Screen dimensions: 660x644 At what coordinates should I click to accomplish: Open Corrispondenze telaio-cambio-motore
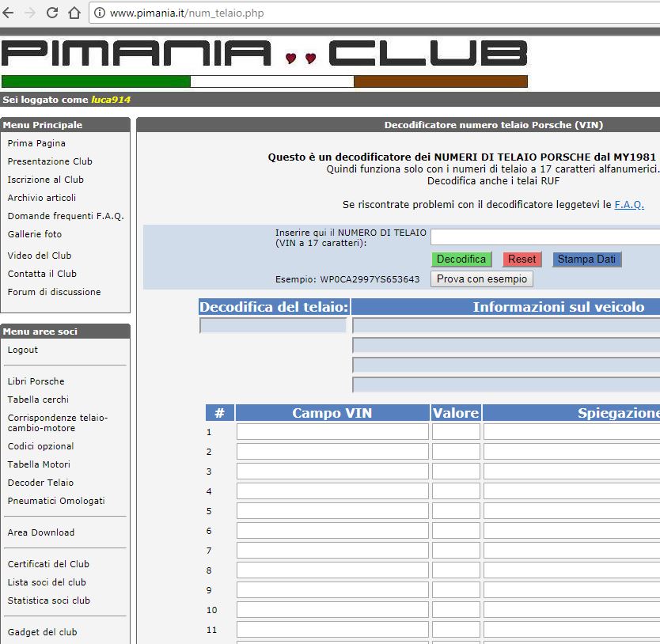(58, 422)
